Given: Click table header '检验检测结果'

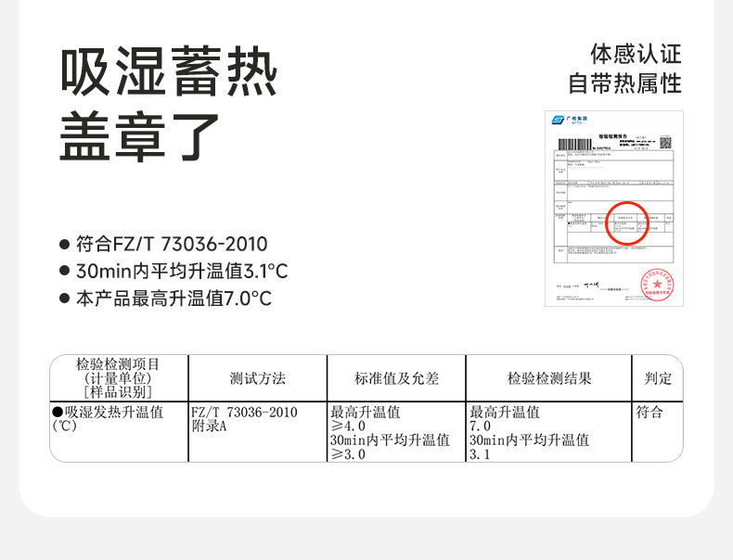Looking at the screenshot, I should pyautogui.click(x=549, y=378).
